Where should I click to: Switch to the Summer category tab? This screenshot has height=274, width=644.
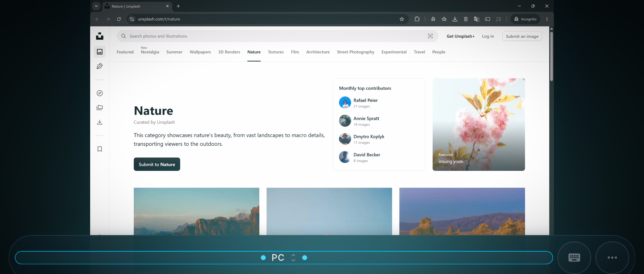(174, 52)
